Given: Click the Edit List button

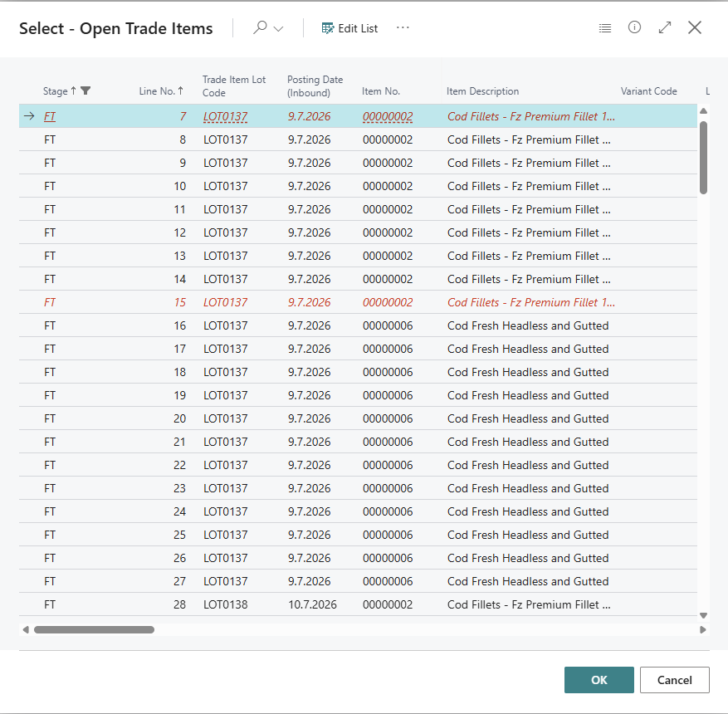Looking at the screenshot, I should 349,28.
